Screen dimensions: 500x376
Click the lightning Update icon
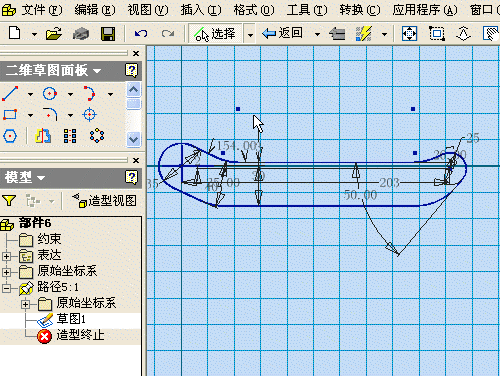coord(364,34)
